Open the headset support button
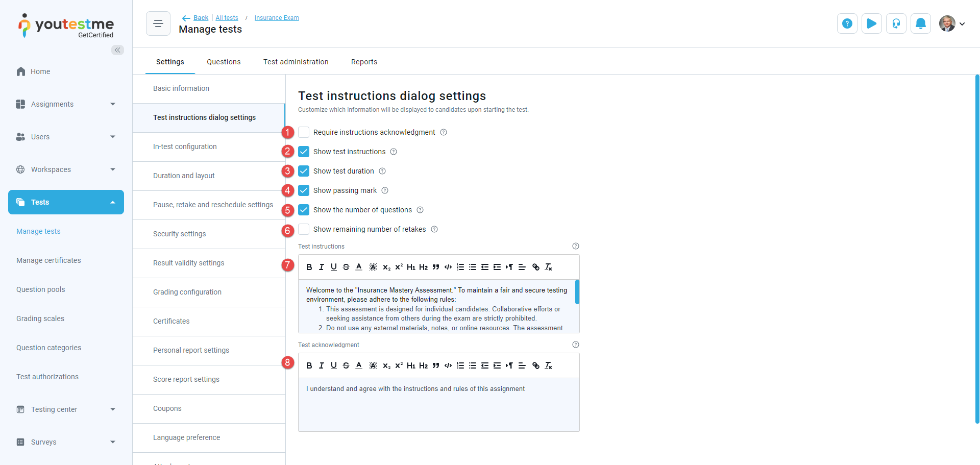The image size is (980, 465). click(896, 23)
